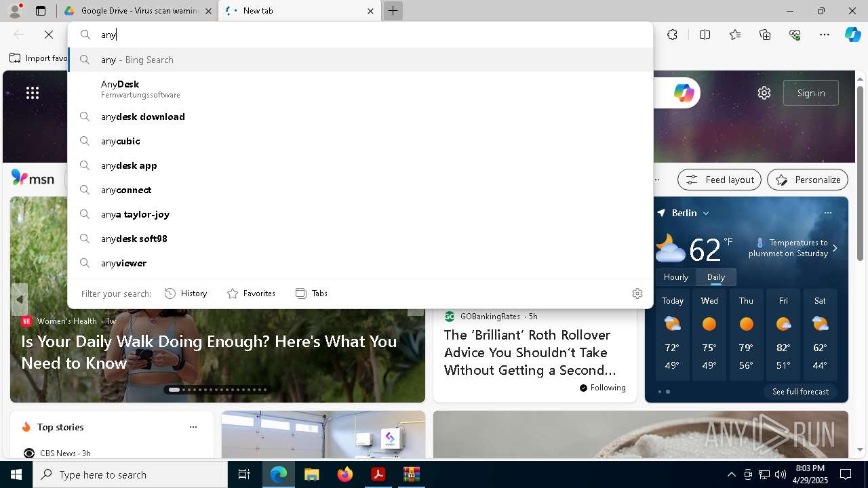Open Top stories more options ellipsis
The image size is (868, 488).
[193, 427]
